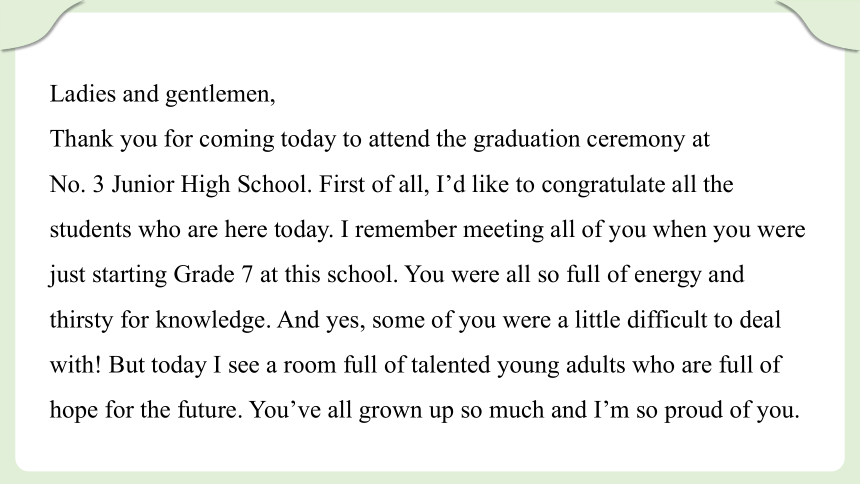
Task: Click the word 'thirsty' at the line start
Action: coord(81,320)
